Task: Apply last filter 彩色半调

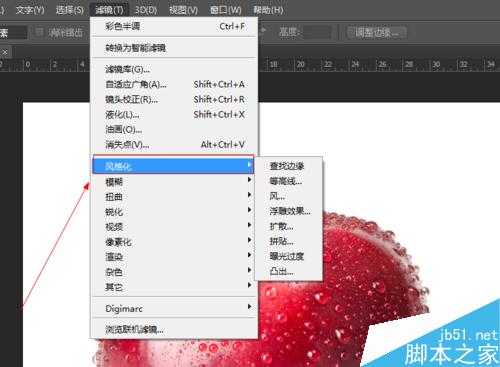Action: (x=174, y=26)
